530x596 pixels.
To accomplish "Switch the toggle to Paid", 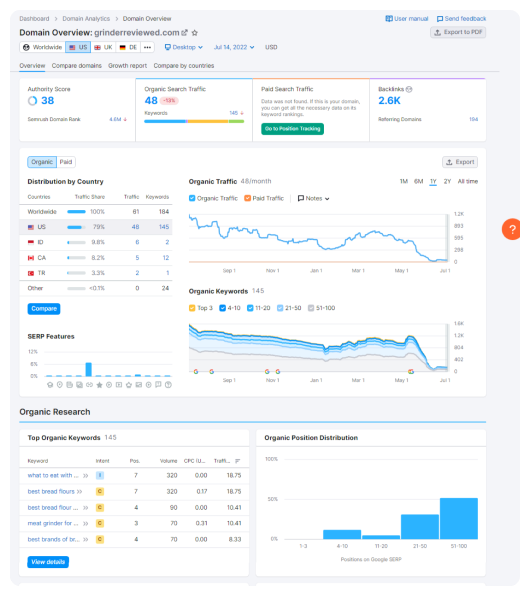I will pyautogui.click(x=66, y=162).
